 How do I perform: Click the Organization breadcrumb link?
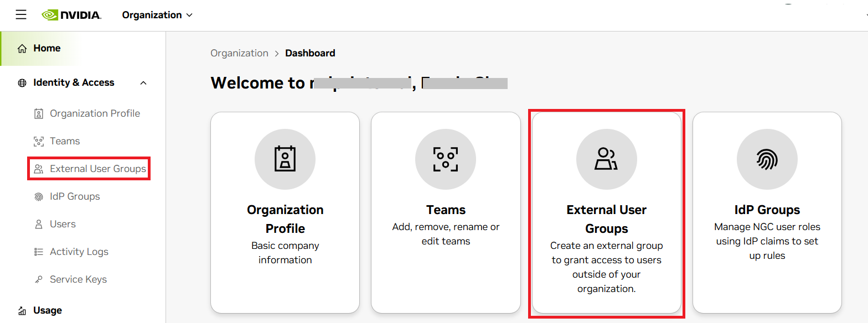coord(239,53)
